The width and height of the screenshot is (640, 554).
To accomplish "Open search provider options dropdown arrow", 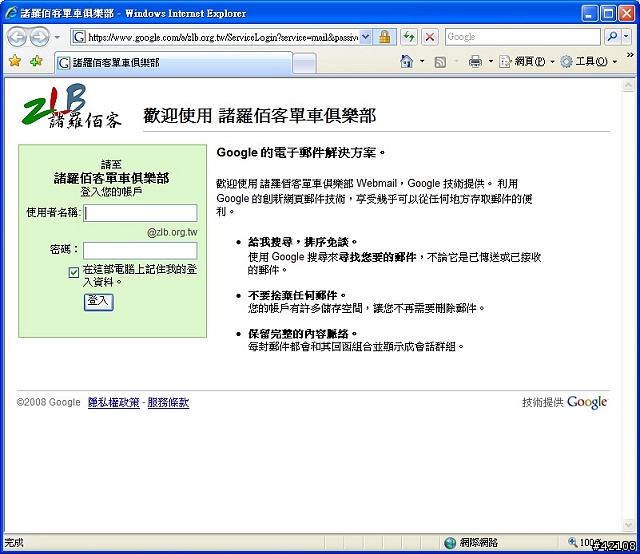I will (626, 37).
